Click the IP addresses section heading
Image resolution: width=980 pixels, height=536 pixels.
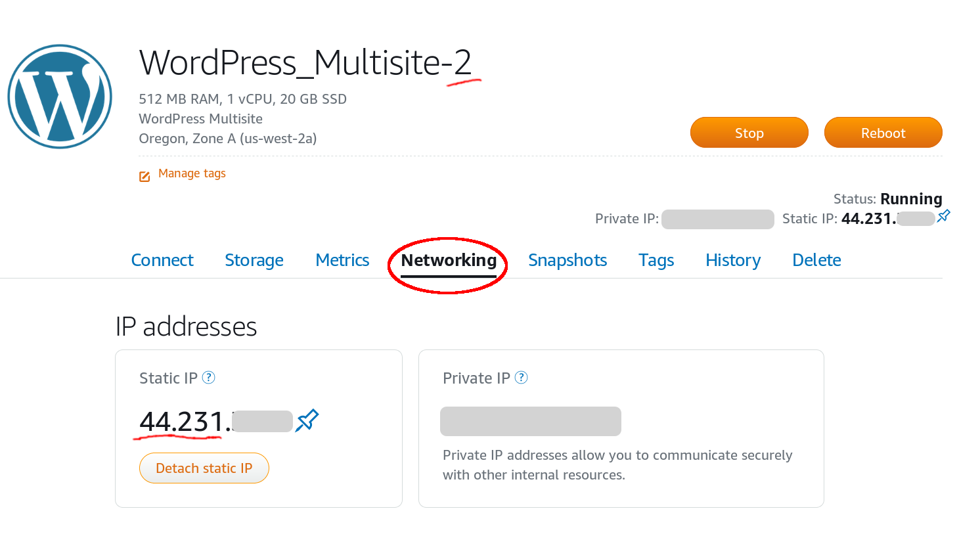coord(187,326)
